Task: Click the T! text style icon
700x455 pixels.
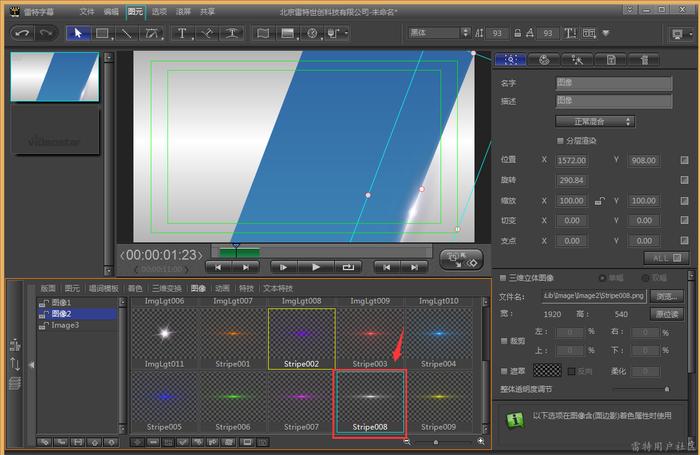Action: (570, 33)
